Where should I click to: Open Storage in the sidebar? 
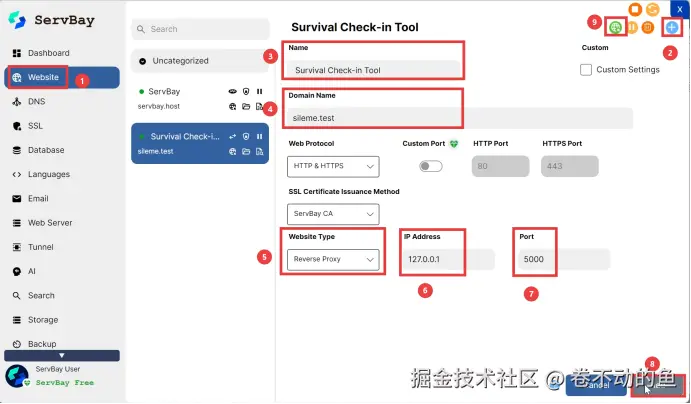click(x=62, y=320)
